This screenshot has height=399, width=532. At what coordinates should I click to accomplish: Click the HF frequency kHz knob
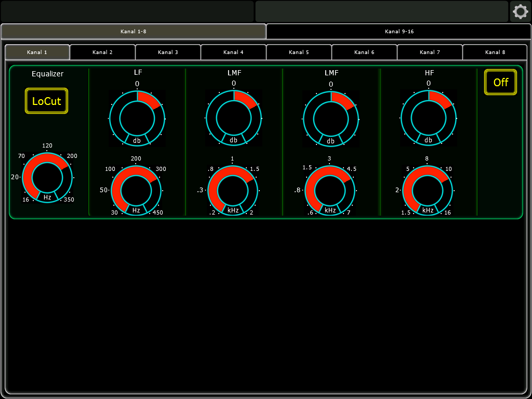click(x=428, y=191)
